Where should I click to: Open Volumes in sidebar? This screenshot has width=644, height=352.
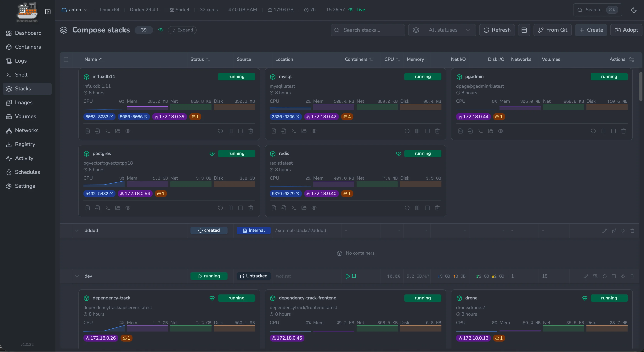[27, 116]
